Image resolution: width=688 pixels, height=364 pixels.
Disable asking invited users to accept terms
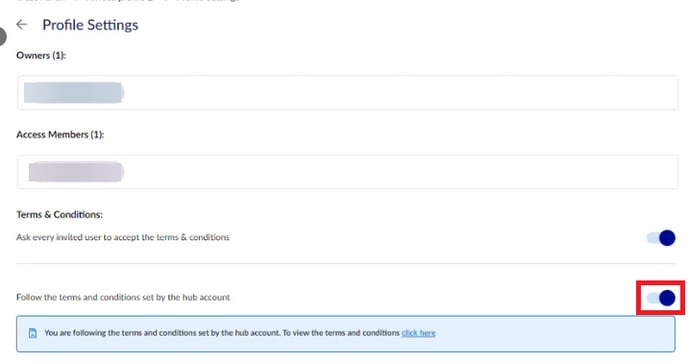(x=661, y=238)
